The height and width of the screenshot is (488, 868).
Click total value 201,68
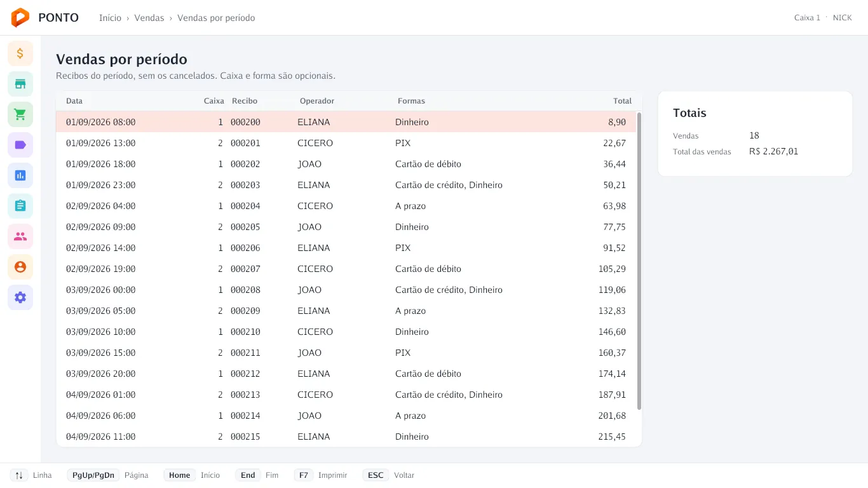click(612, 416)
